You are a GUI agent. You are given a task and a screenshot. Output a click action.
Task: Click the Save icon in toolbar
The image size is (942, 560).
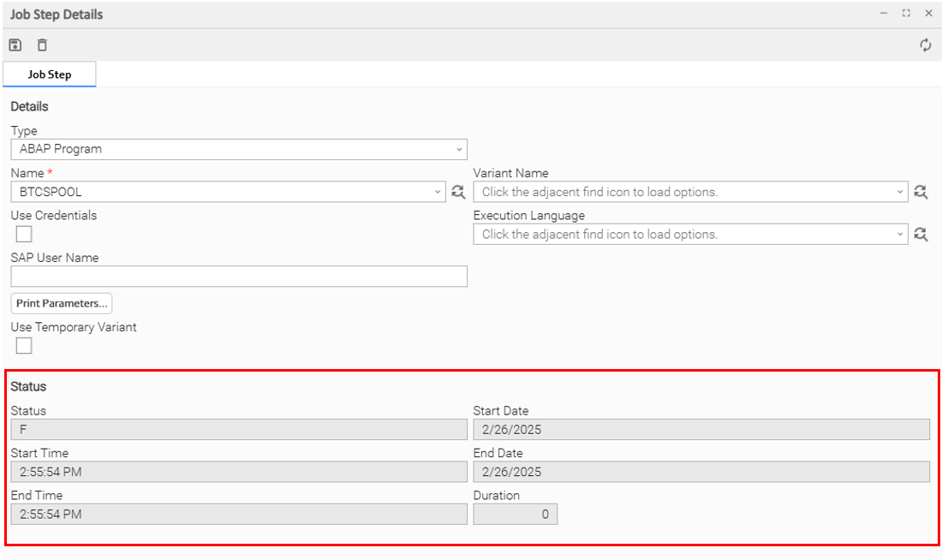[x=15, y=45]
